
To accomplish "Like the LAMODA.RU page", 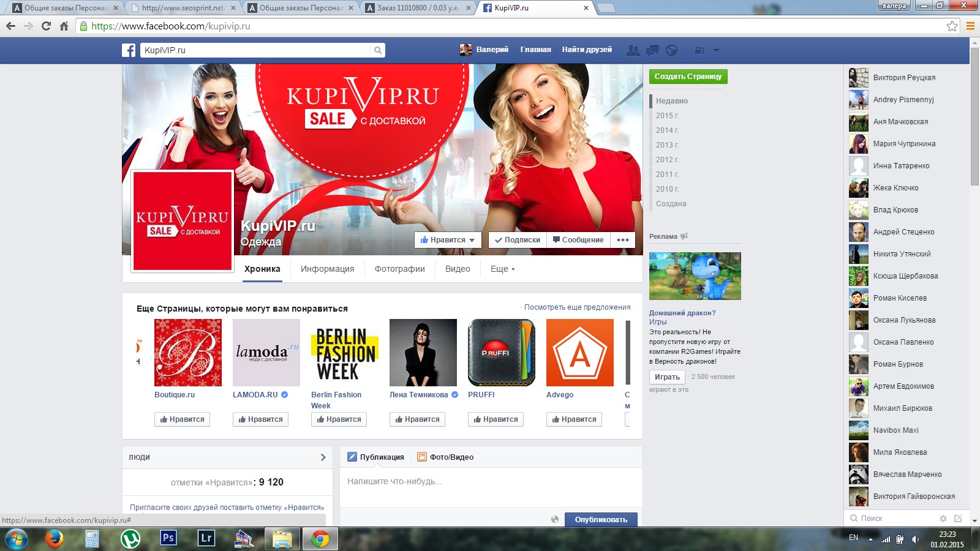I will (260, 419).
